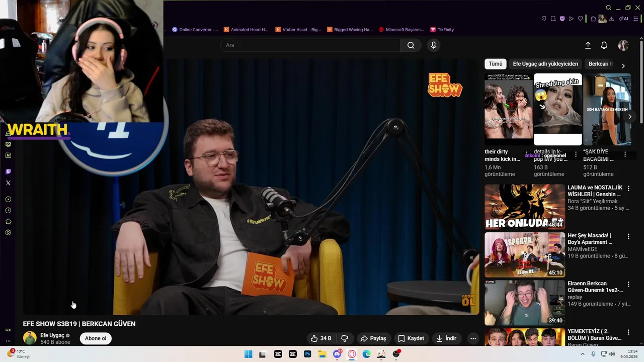This screenshot has width=644, height=362.
Task: Open history clock in browser sidebar
Action: 8,211
